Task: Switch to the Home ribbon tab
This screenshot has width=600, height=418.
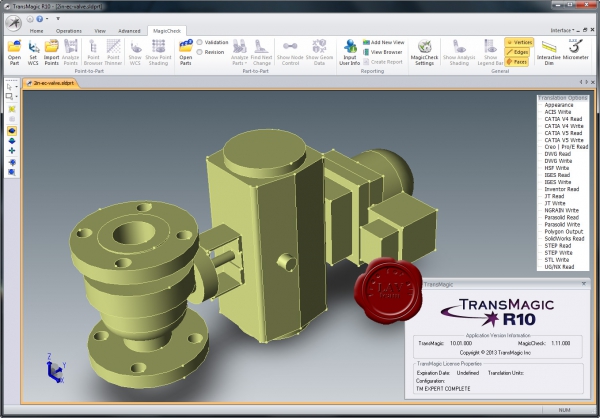Action: click(36, 31)
